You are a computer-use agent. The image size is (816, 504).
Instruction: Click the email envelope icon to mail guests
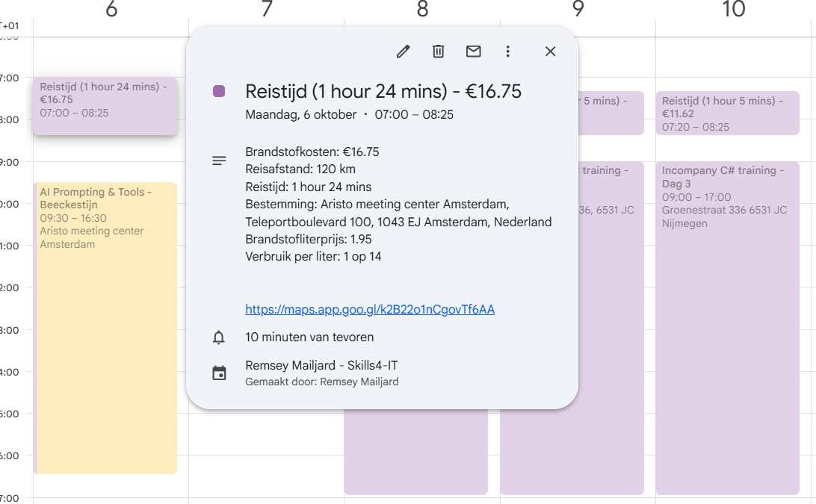[473, 52]
